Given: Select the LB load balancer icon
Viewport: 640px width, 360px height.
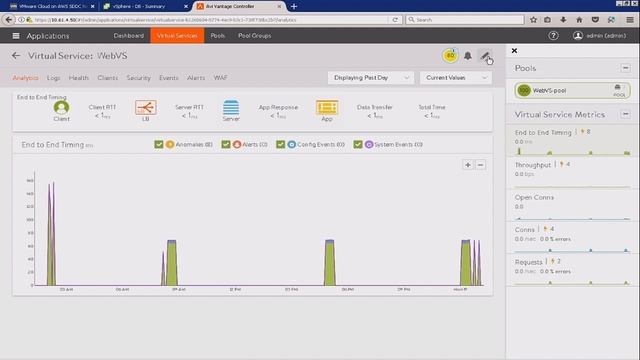Looking at the screenshot, I should click(145, 107).
